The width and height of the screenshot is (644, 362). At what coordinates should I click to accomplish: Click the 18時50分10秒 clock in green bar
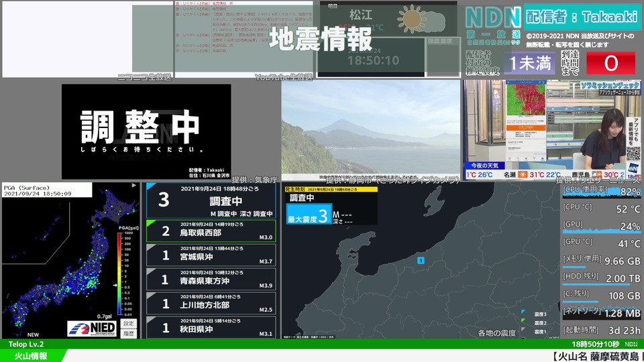[595, 344]
